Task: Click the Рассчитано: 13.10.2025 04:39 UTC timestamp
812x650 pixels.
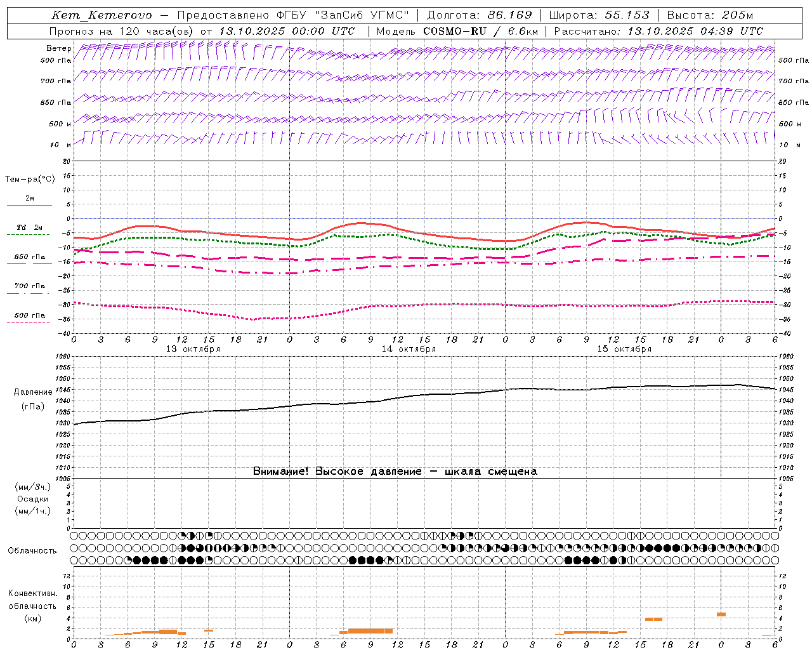Action: (x=658, y=31)
